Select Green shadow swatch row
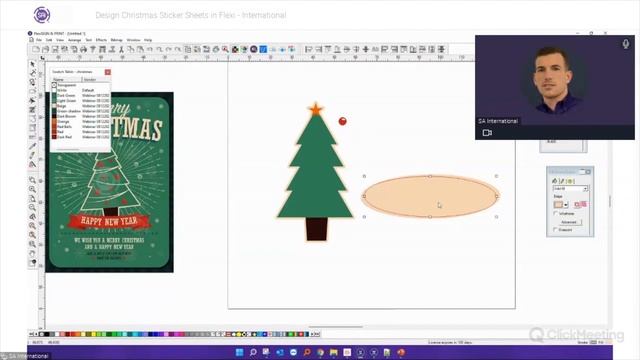Image resolution: width=640 pixels, height=360 pixels. (x=80, y=111)
